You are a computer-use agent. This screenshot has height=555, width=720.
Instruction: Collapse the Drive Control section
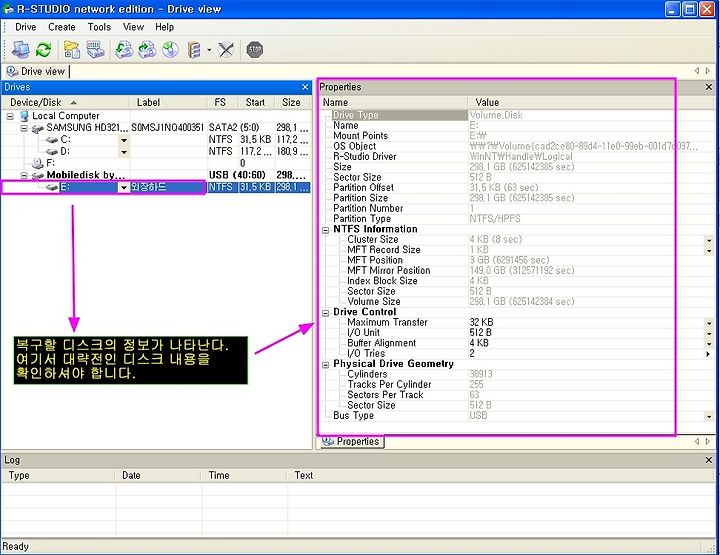coord(326,313)
